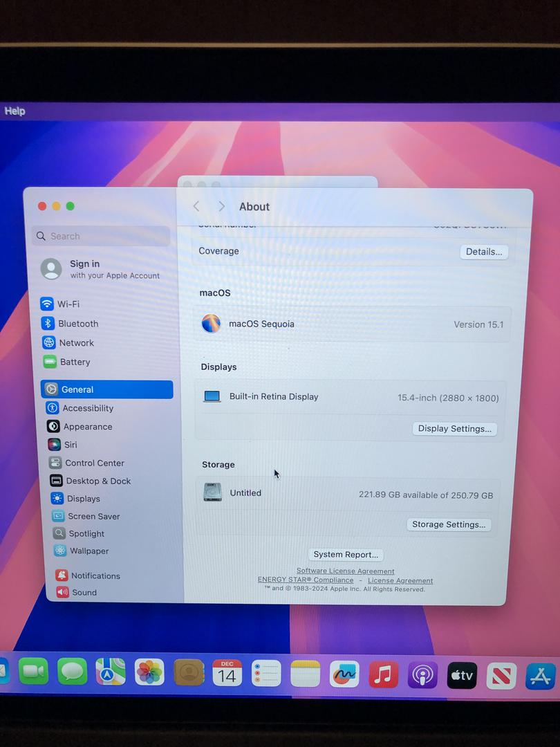Minimize System Settings with yellow button

[56, 206]
